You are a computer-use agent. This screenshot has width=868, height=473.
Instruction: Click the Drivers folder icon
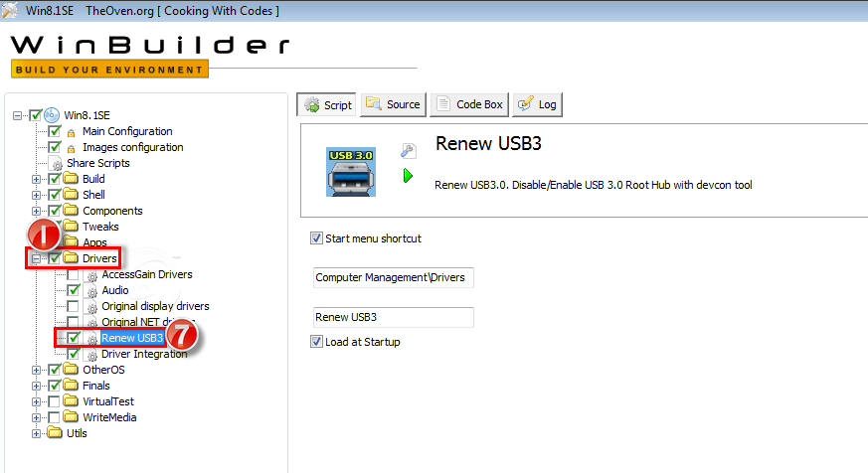71,257
